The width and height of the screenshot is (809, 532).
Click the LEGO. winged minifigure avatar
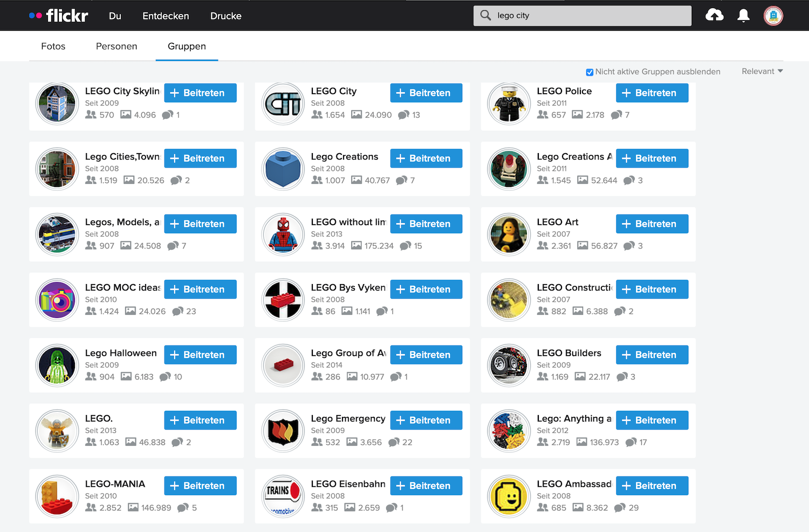57,431
